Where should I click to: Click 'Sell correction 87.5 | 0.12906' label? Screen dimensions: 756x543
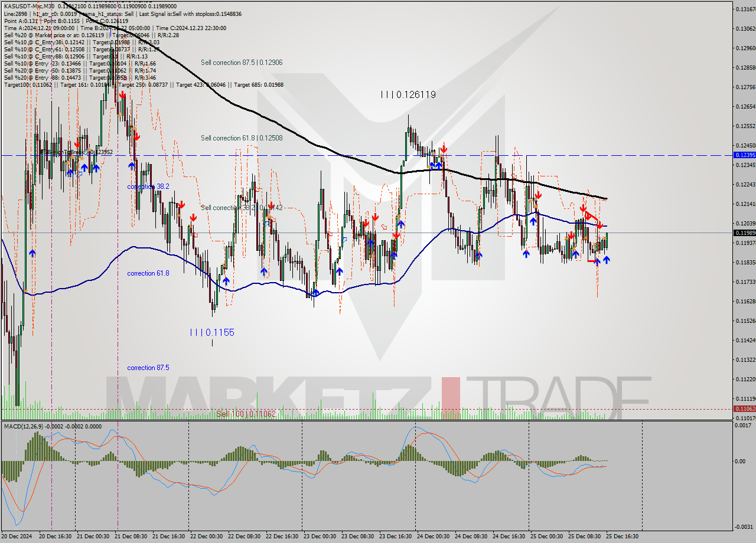(242, 62)
